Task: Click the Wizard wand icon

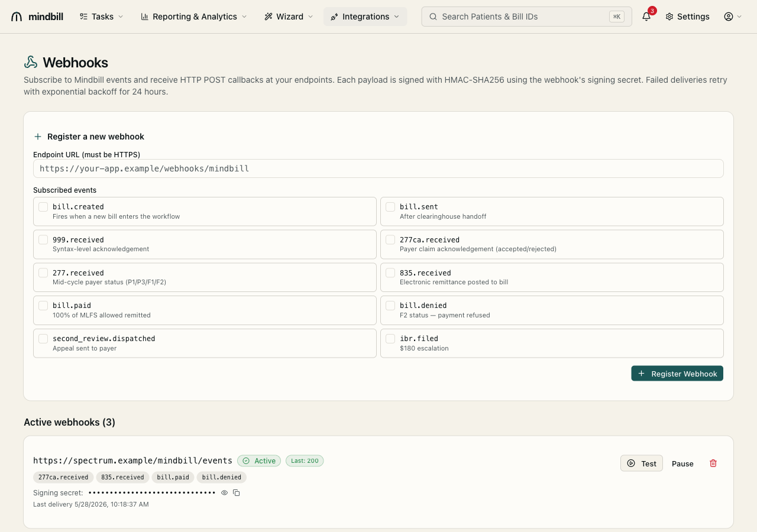Action: [268, 17]
